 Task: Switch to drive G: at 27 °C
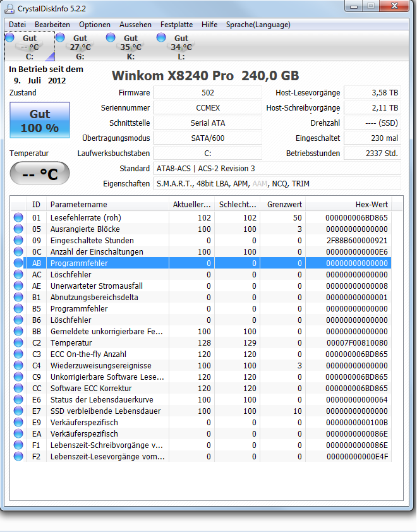coord(80,47)
